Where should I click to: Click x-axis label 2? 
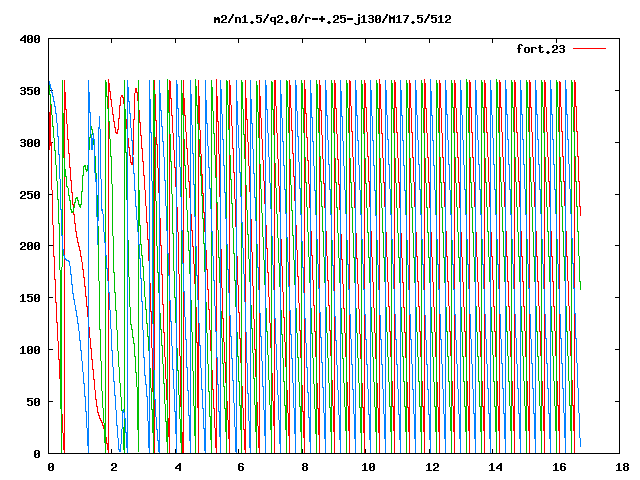coord(113,467)
